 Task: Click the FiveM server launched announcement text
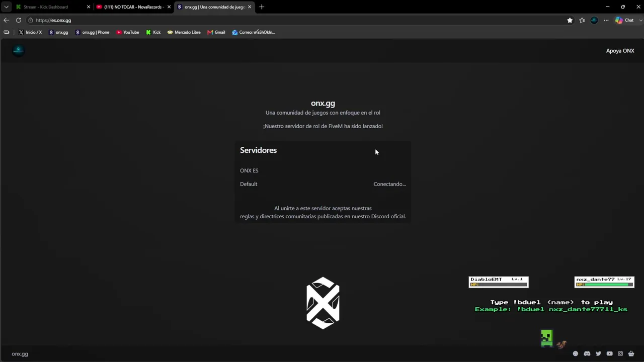point(323,126)
